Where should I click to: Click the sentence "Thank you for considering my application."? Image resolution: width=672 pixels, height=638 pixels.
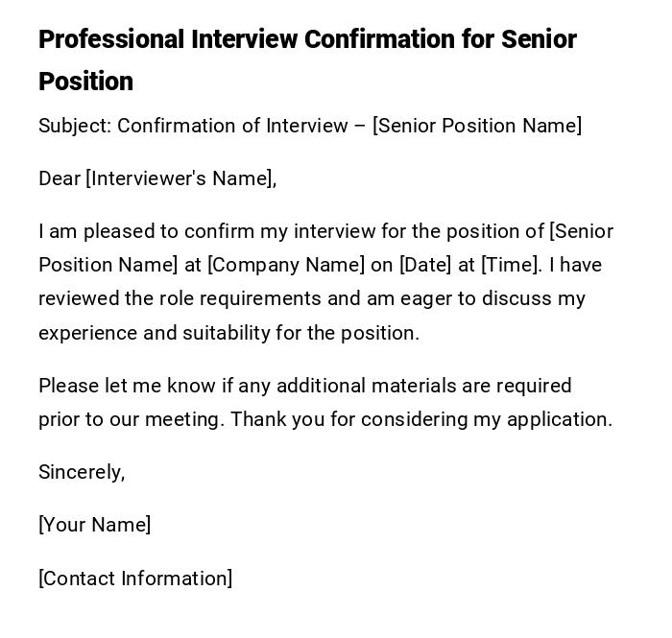421,419
